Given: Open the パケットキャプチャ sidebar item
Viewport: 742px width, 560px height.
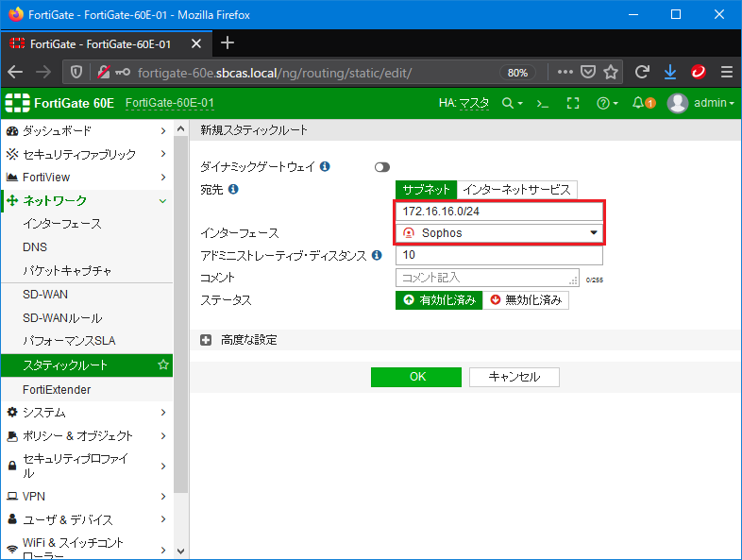Looking at the screenshot, I should click(87, 271).
